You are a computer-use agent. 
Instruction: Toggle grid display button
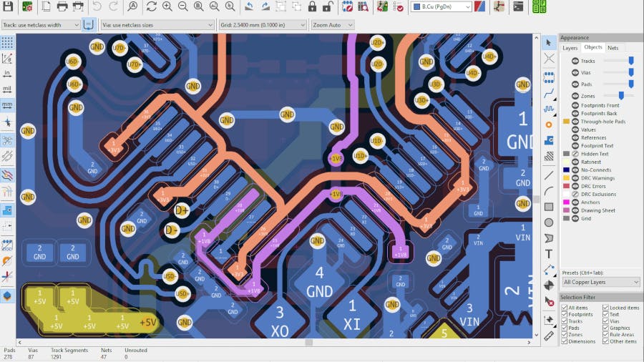coord(7,43)
